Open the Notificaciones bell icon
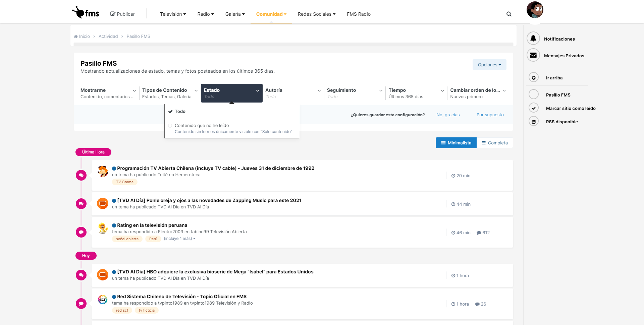The height and width of the screenshot is (325, 644). (533, 39)
